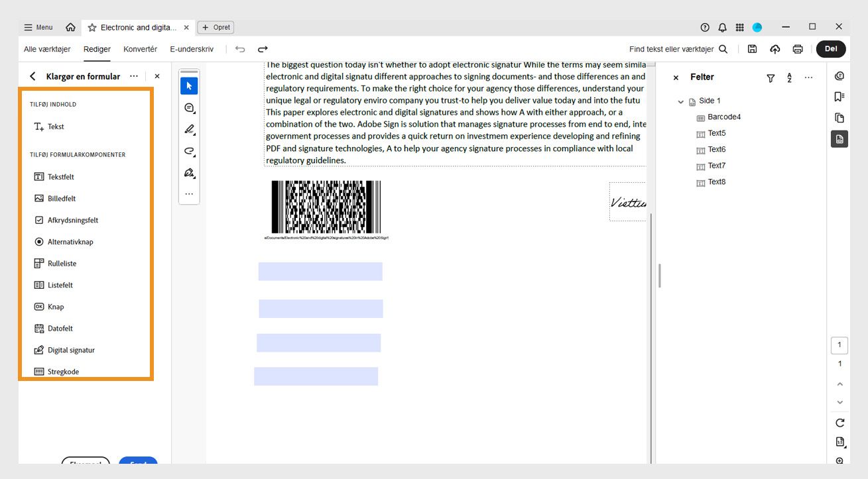868x479 pixels.
Task: Go to the next page with the down chevron
Action: pos(839,402)
